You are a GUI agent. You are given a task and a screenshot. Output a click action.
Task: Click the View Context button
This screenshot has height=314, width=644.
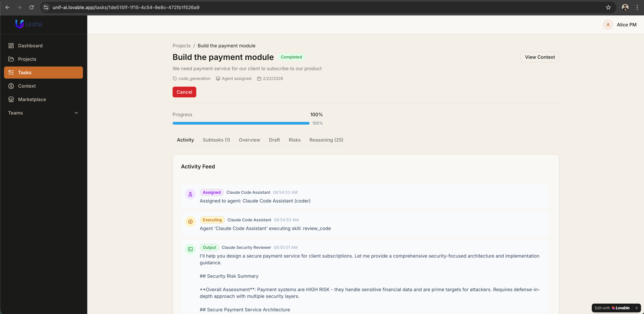click(540, 57)
